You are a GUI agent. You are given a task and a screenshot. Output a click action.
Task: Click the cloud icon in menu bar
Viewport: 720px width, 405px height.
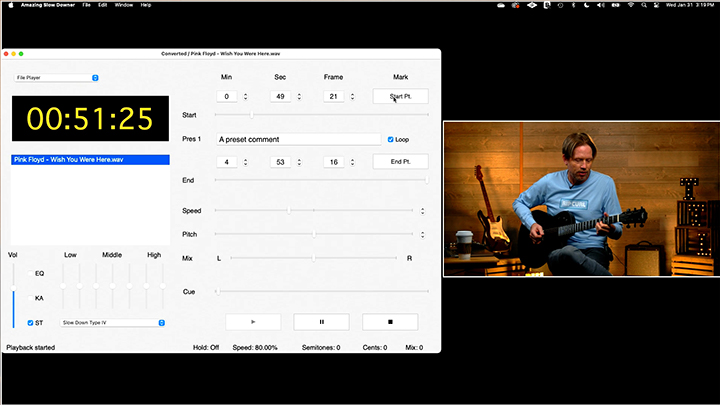[x=501, y=5]
